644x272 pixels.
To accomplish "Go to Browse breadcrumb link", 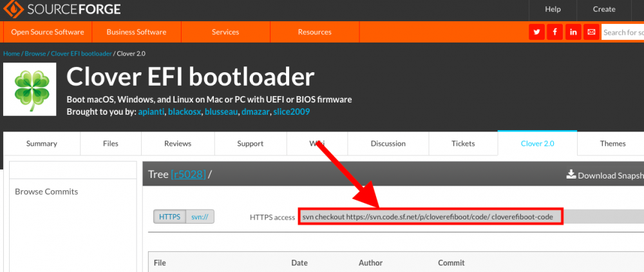I will click(35, 54).
